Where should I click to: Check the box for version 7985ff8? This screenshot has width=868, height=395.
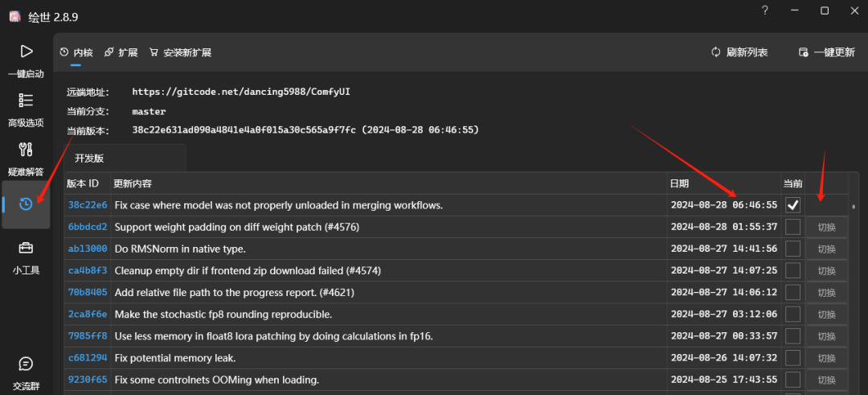point(793,335)
